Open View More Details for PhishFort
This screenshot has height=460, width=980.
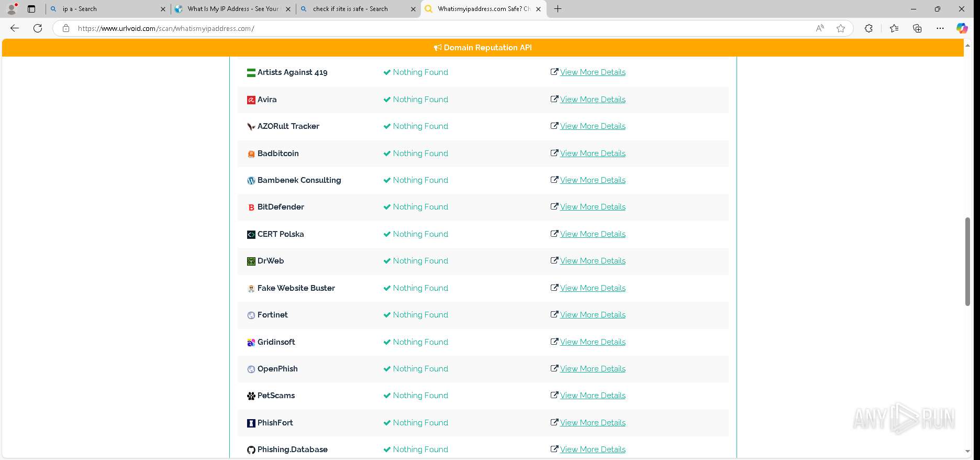click(593, 423)
